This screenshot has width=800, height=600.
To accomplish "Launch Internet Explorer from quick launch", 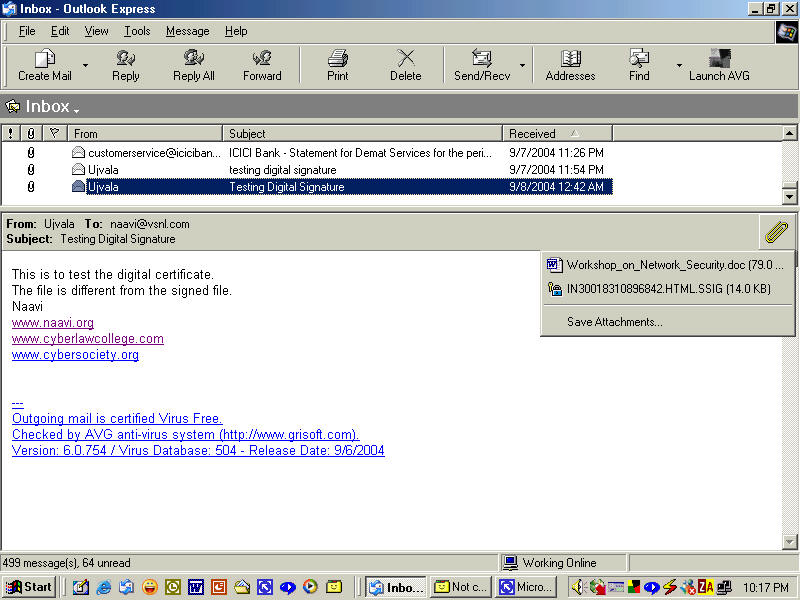I will (104, 587).
